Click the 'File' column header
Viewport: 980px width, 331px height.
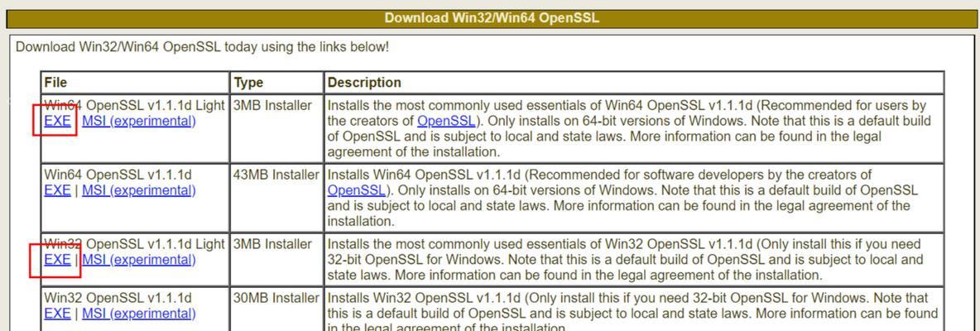tap(135, 83)
